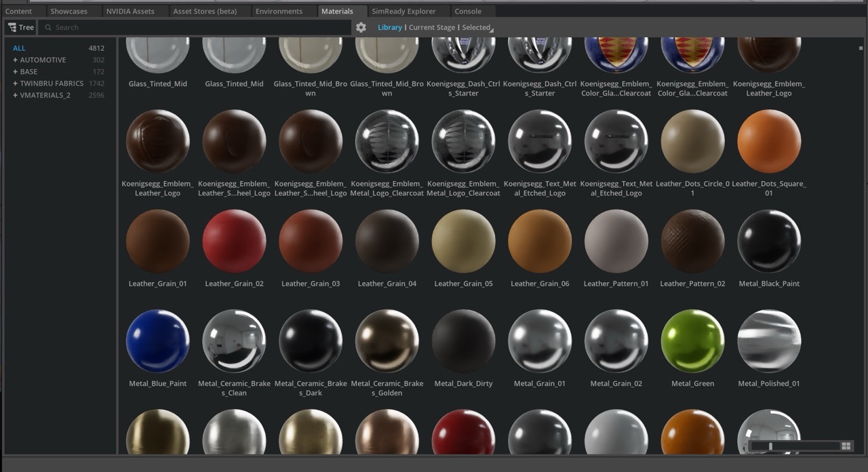Click the grid view icon beside the size slider
The height and width of the screenshot is (472, 868).
(x=846, y=446)
